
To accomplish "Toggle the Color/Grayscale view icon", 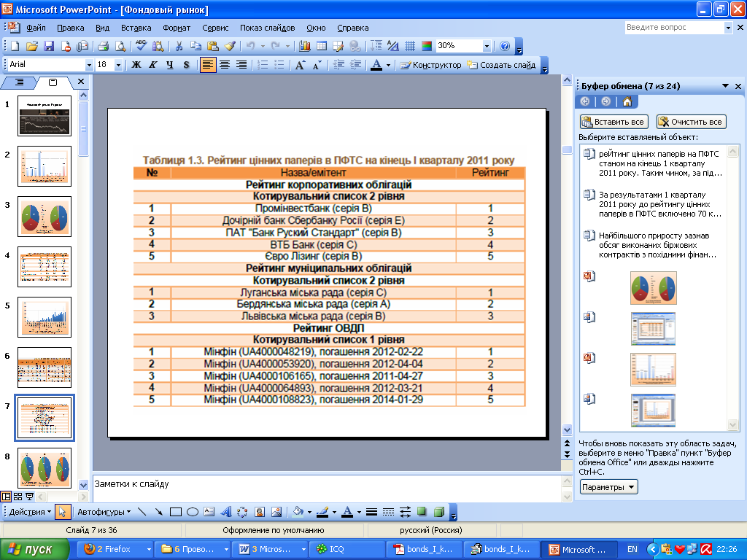I will (x=427, y=46).
